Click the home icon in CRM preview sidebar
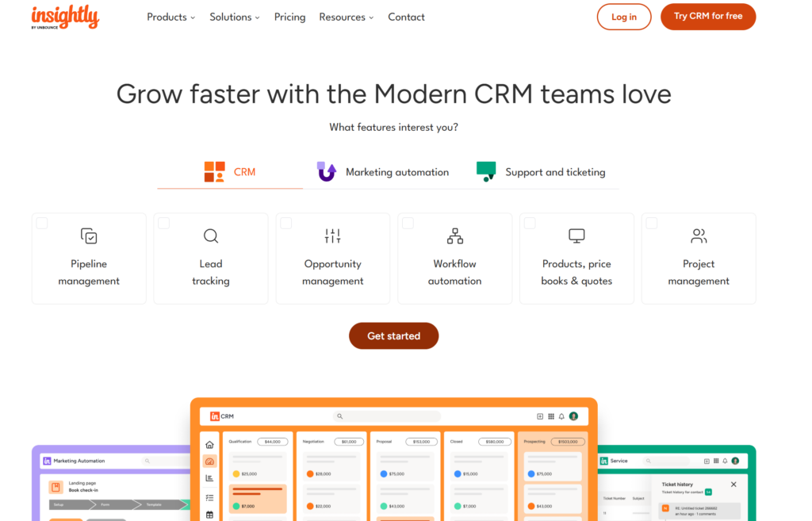 [209, 445]
